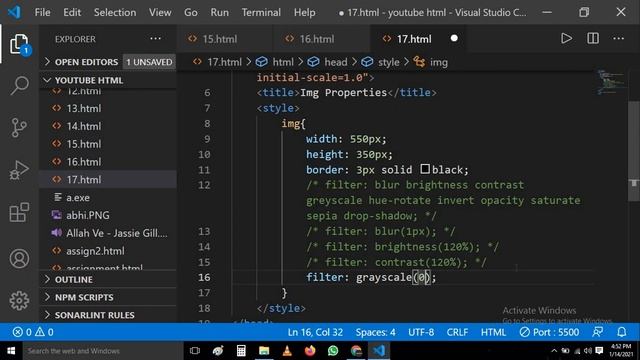Viewport: 640px width, 360px height.
Task: Open the Explorer view in activity bar
Action: (x=19, y=44)
